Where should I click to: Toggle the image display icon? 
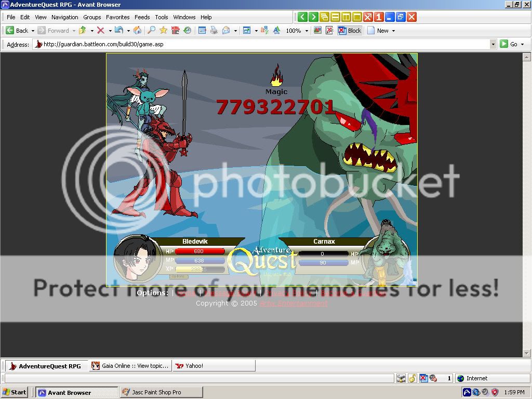click(x=317, y=31)
